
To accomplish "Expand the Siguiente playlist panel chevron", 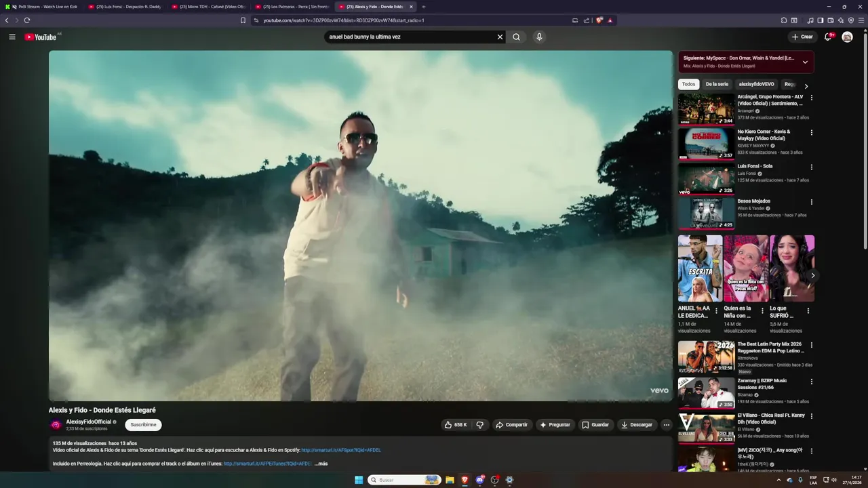I will tap(805, 62).
